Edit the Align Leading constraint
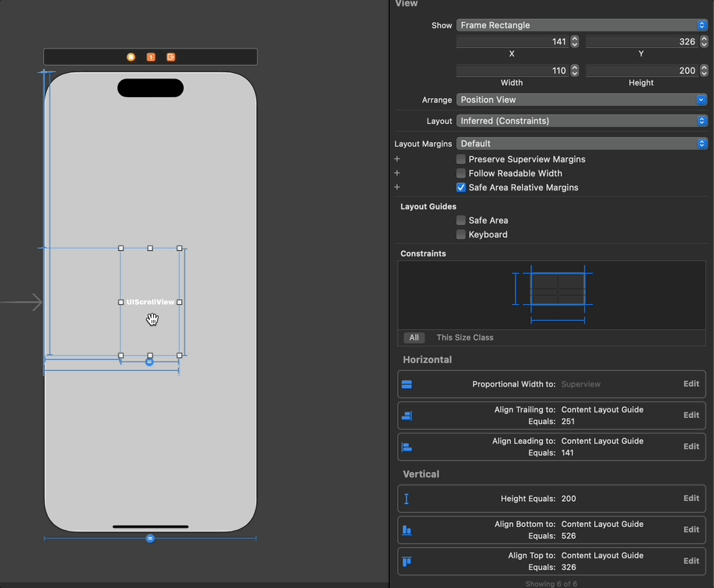The width and height of the screenshot is (714, 588). tap(690, 446)
